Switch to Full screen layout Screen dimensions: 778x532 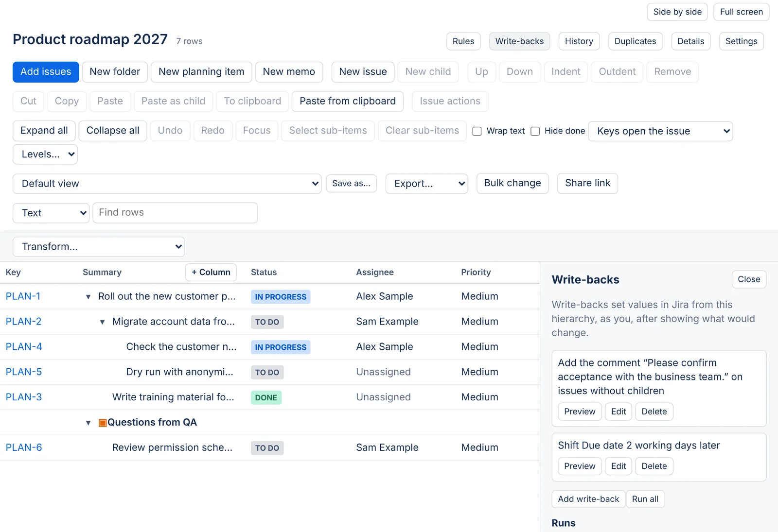741,12
